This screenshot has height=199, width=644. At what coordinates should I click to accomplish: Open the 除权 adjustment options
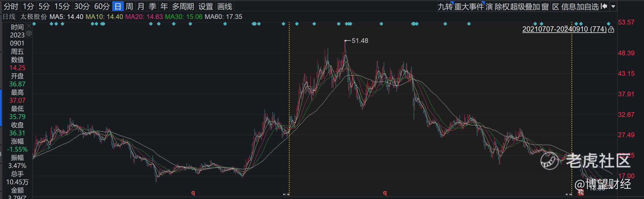click(502, 7)
